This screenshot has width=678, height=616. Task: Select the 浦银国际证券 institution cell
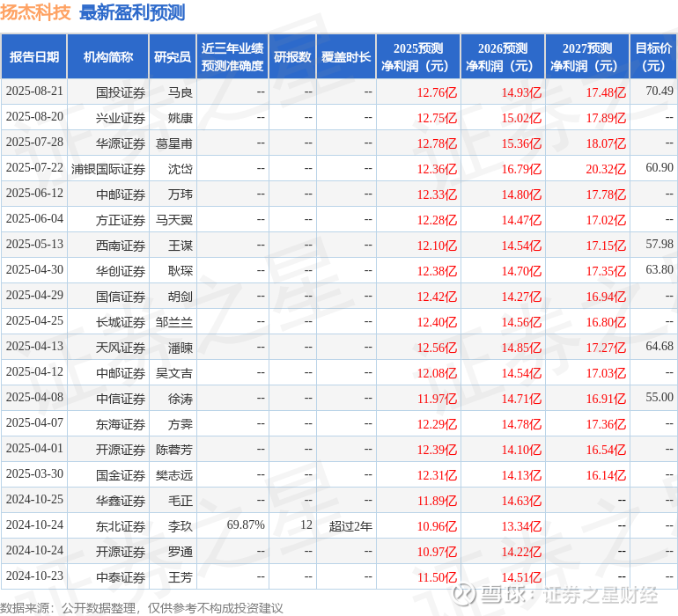(x=108, y=169)
